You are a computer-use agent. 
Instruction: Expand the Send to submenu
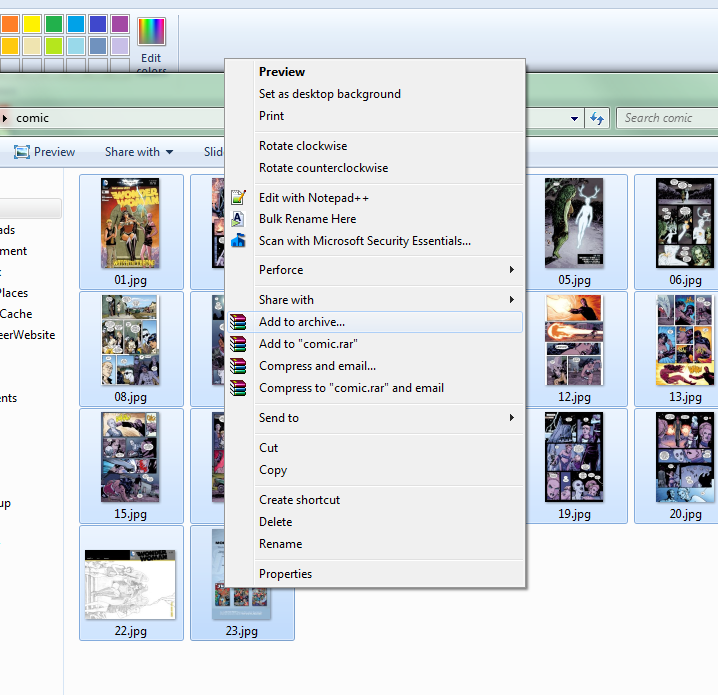pyautogui.click(x=375, y=418)
